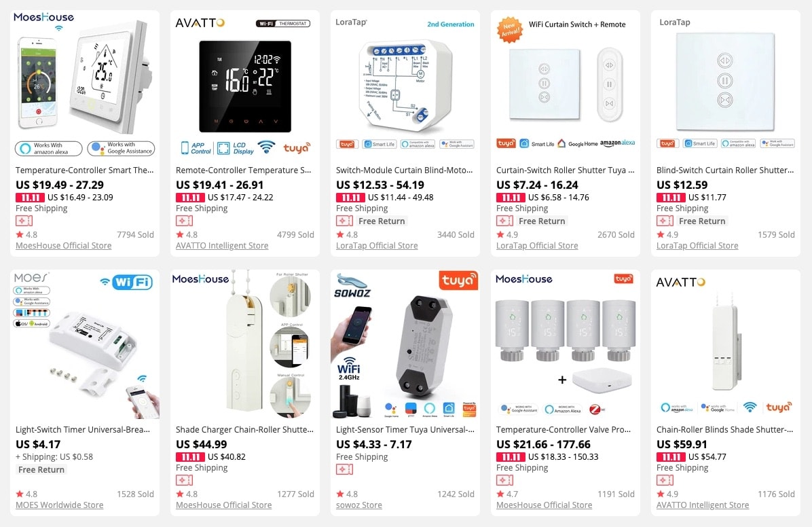Click the Google Home logo on Curtain-Switch Roller Shutter listing
This screenshot has width=812, height=527.
tap(580, 143)
